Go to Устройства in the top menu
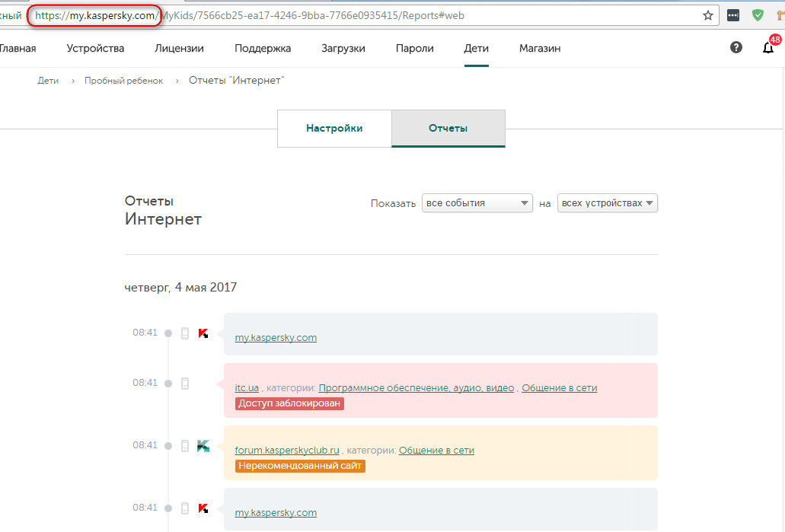The image size is (785, 532). [95, 49]
